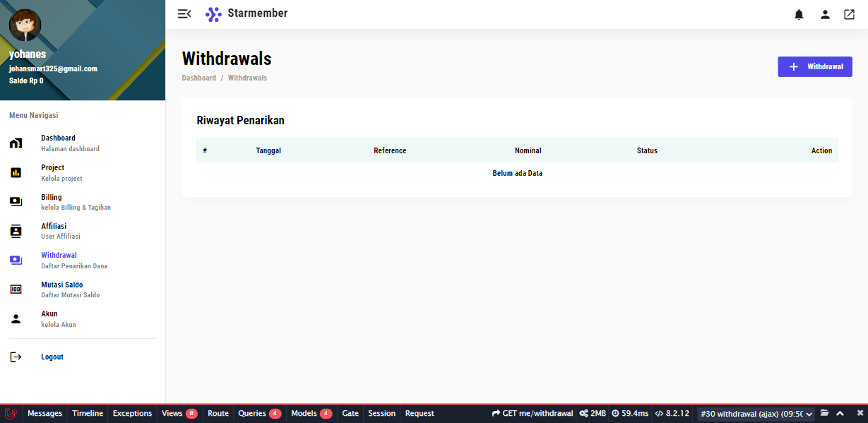
Task: Click Logout in the sidebar
Action: click(52, 357)
